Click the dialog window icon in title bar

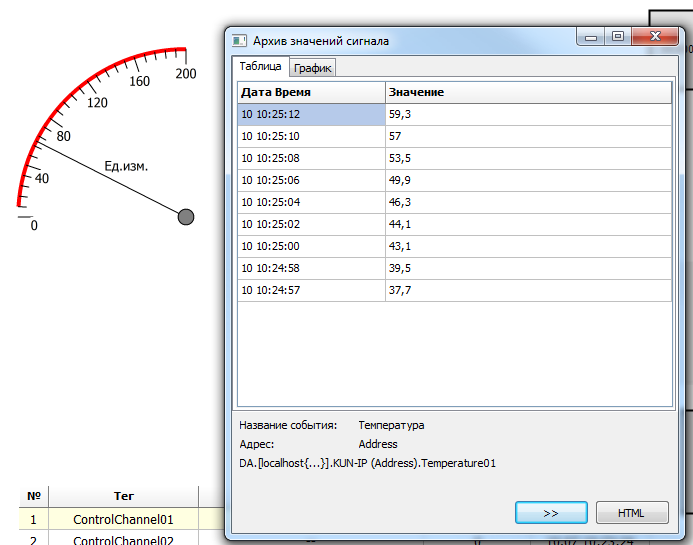pos(239,41)
